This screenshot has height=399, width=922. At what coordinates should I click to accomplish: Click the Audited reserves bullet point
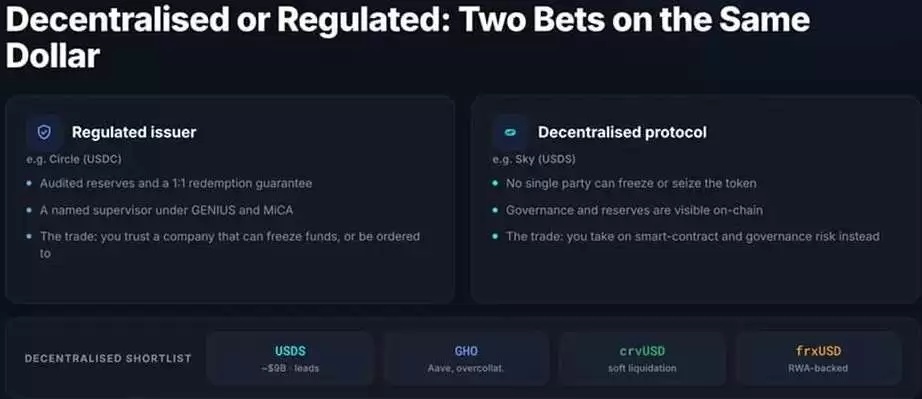coord(169,183)
